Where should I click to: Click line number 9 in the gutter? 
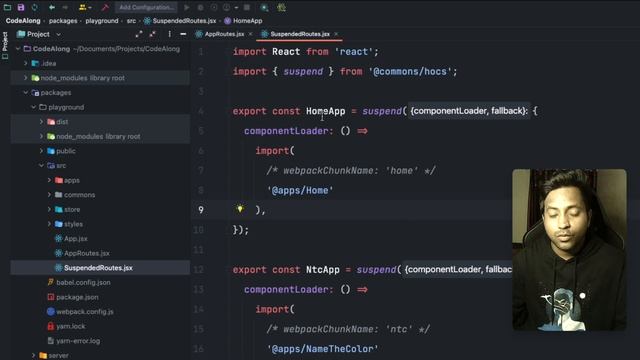(x=201, y=210)
